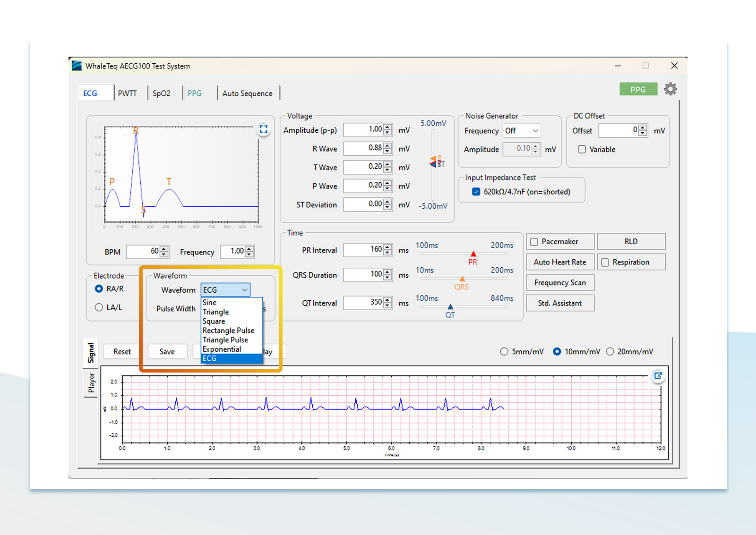Open the Player side tab
Viewport: 756px width, 535px height.
click(x=91, y=383)
